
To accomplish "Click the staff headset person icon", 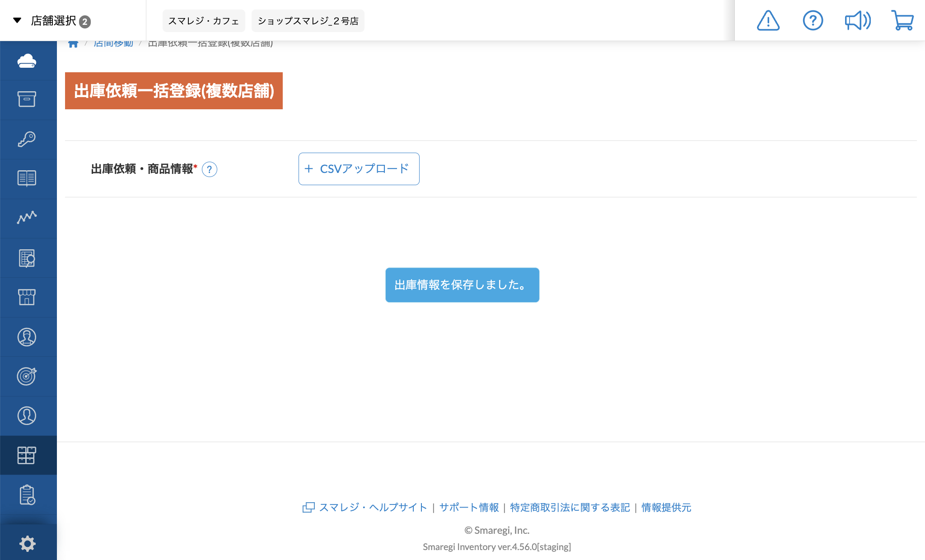I will (x=27, y=337).
